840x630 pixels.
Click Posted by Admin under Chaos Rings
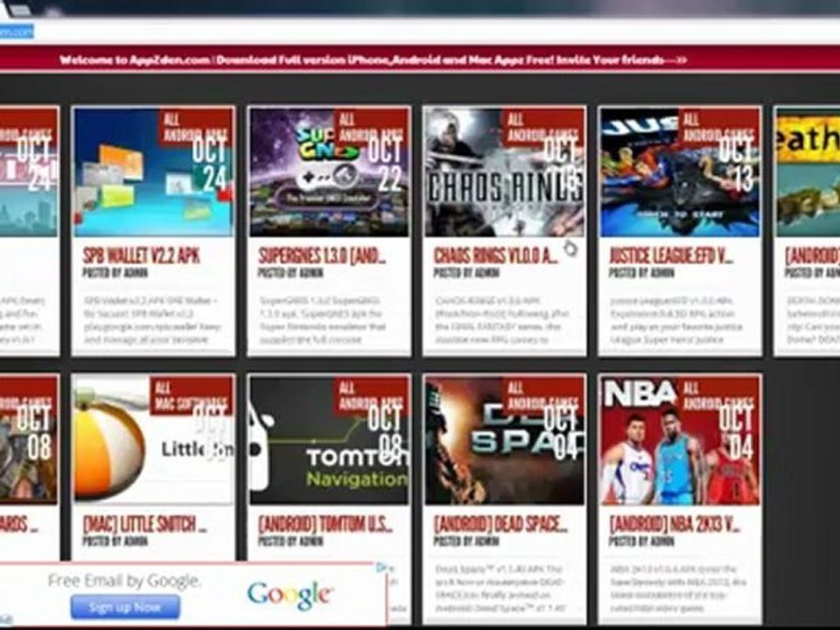(466, 273)
